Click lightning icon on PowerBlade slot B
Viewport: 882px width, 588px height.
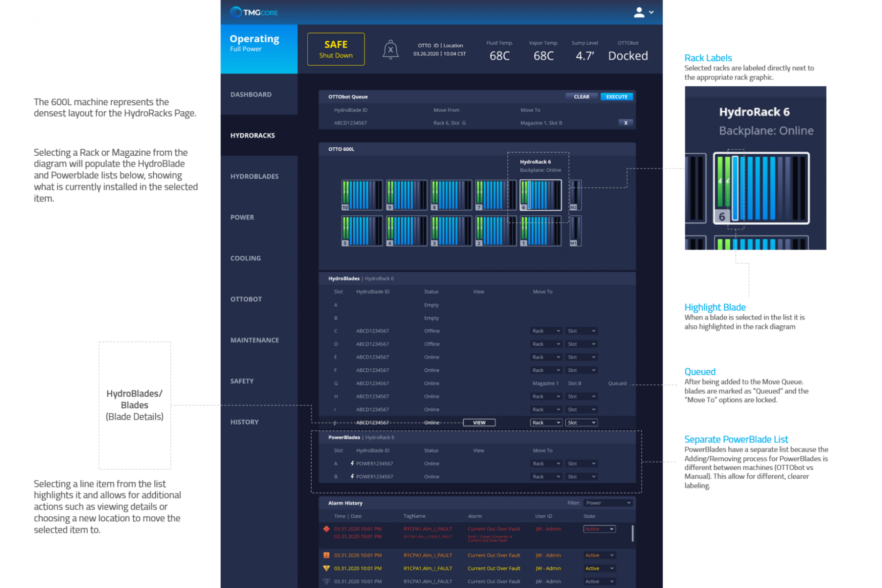[x=352, y=476]
